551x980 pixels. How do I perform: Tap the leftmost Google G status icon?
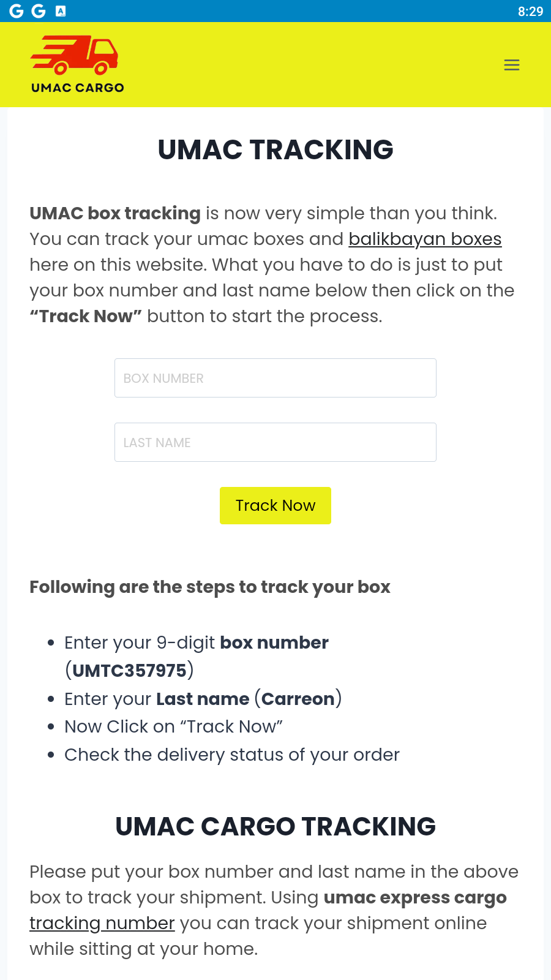tap(17, 11)
